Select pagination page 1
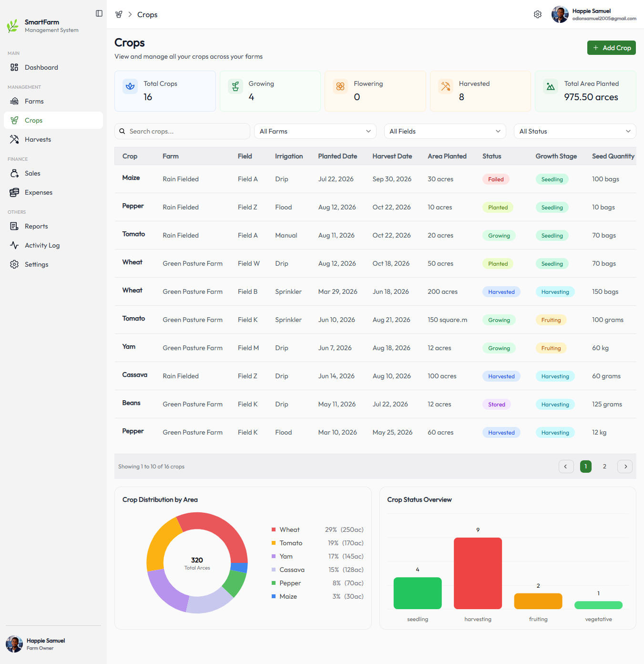The image size is (644, 664). [586, 467]
